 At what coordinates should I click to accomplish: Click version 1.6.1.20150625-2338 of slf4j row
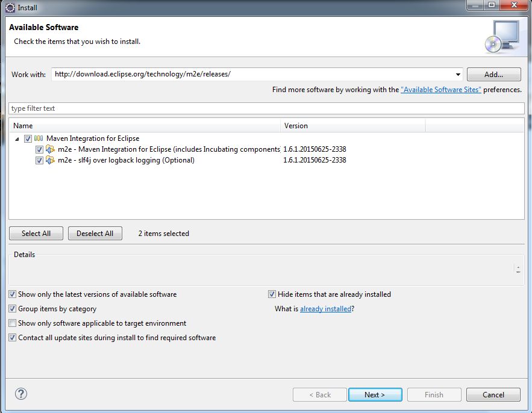click(315, 160)
